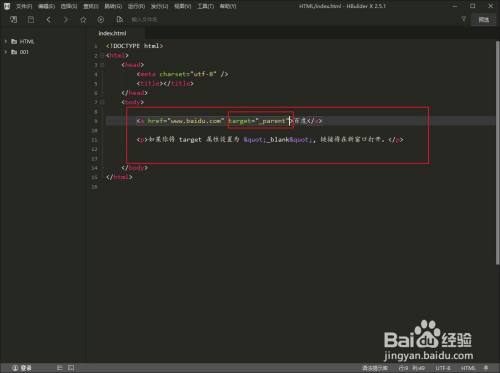Click the vertical editor scrollbar
Image resolution: width=500 pixels, height=373 pixels.
[x=497, y=152]
